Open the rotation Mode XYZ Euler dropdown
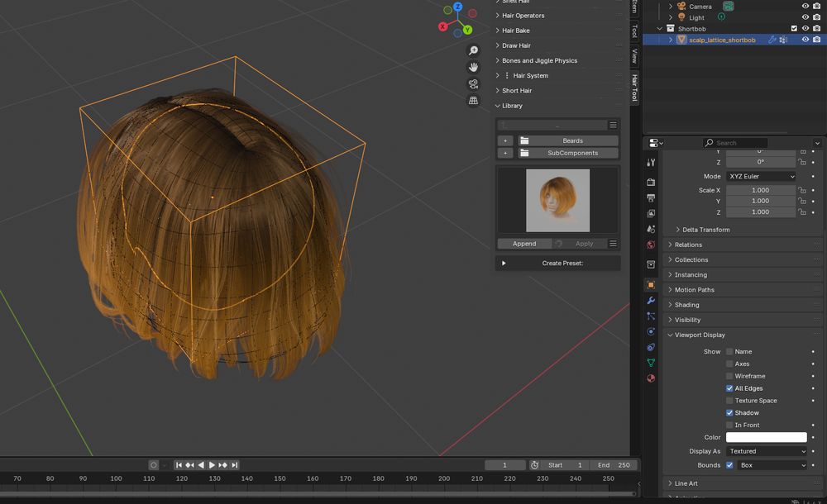Image resolution: width=827 pixels, height=504 pixels. [761, 176]
